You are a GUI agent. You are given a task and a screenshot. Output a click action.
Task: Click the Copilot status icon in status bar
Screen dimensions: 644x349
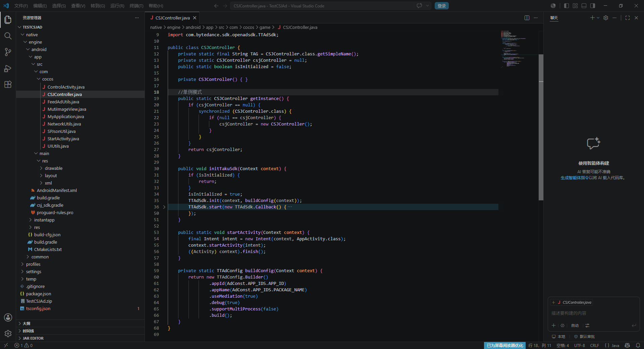point(627,345)
